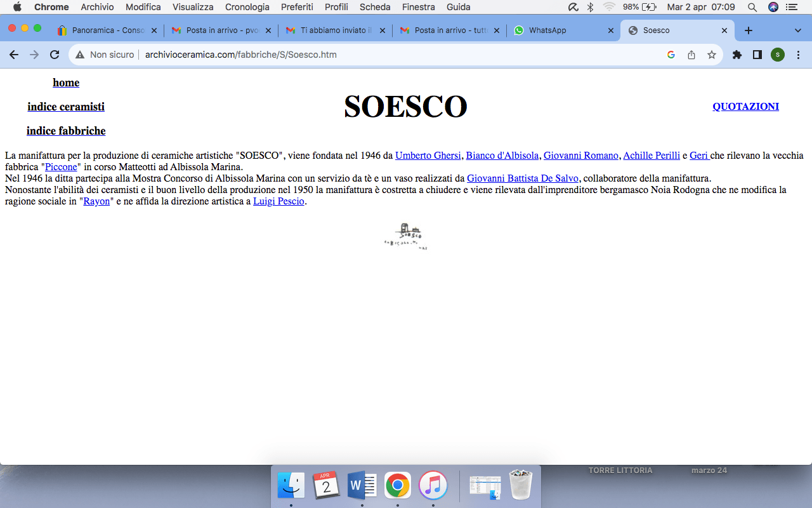Click the indice fabbriche link
Viewport: 812px width, 508px height.
(x=66, y=131)
